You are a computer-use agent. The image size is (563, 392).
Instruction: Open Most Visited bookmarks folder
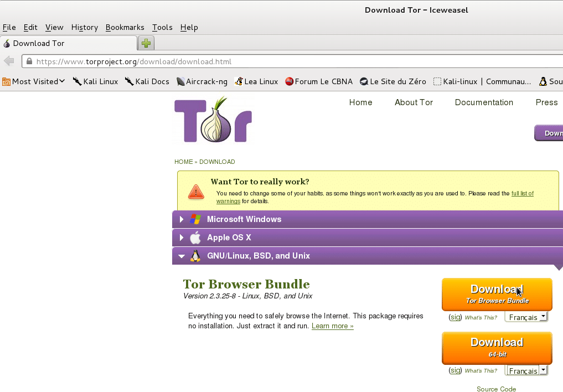33,81
